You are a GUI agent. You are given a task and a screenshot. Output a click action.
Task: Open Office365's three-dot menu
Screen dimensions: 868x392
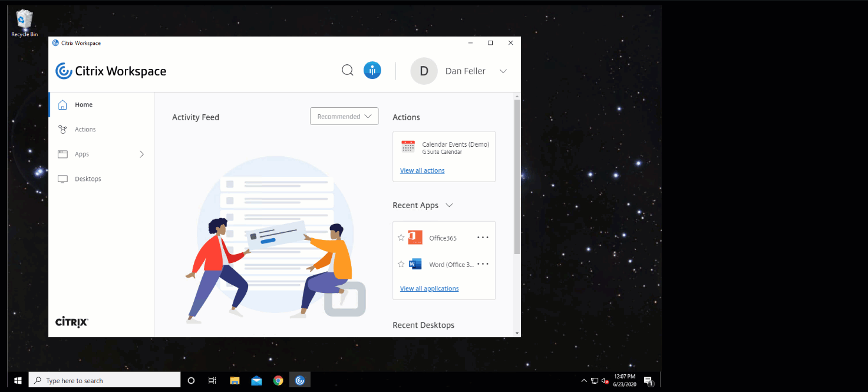click(483, 238)
